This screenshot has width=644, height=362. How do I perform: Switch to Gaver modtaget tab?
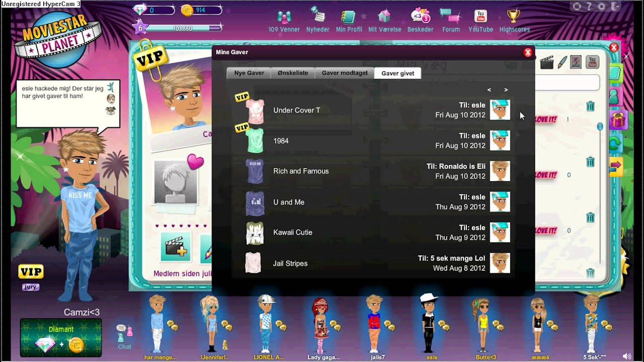pos(345,73)
